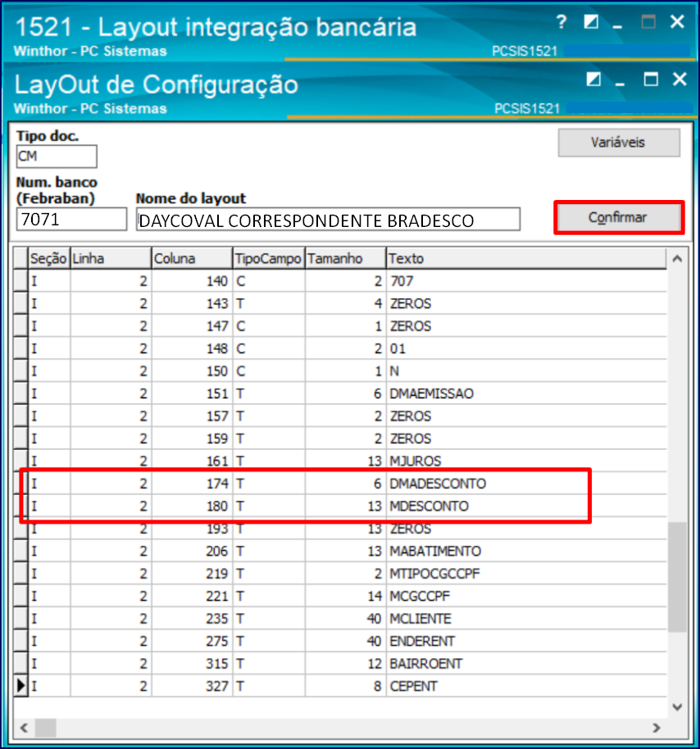Click row selector of the 707 row
Screen dimensions: 700x749
pos(20,281)
